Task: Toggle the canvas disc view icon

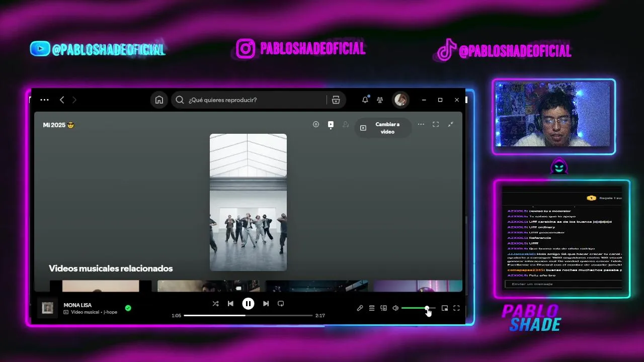Action: [316, 124]
